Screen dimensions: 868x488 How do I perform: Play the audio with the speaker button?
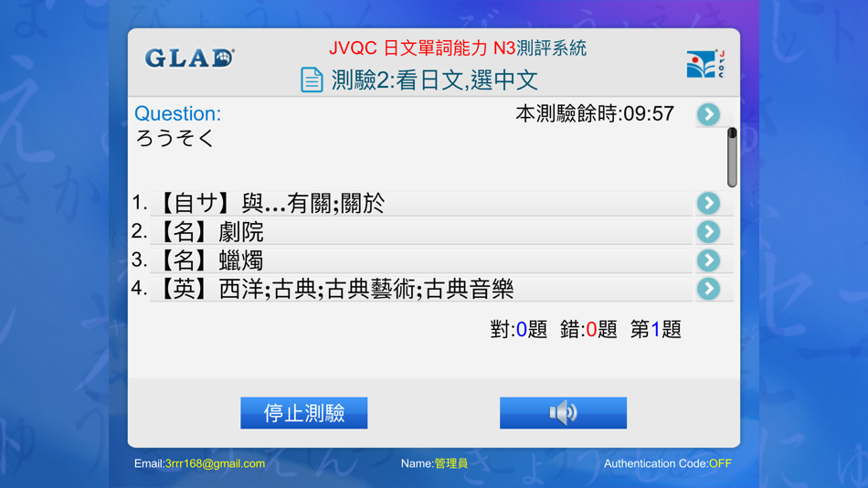point(563,413)
